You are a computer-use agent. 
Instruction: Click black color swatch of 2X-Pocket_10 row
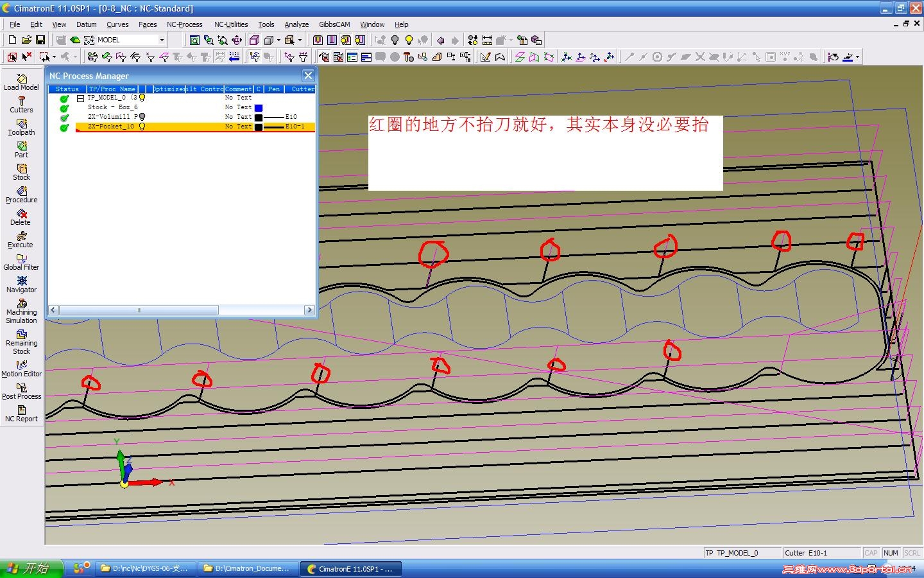tap(259, 127)
